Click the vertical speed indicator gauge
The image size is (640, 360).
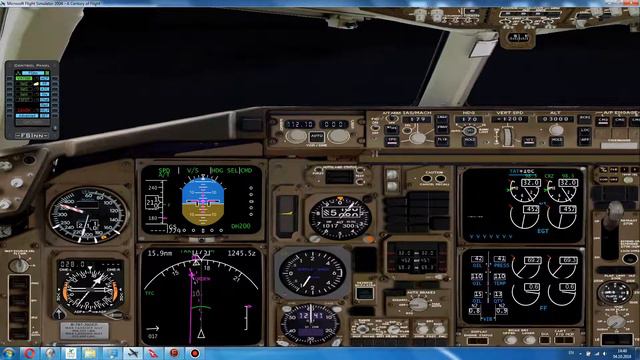pyautogui.click(x=313, y=273)
